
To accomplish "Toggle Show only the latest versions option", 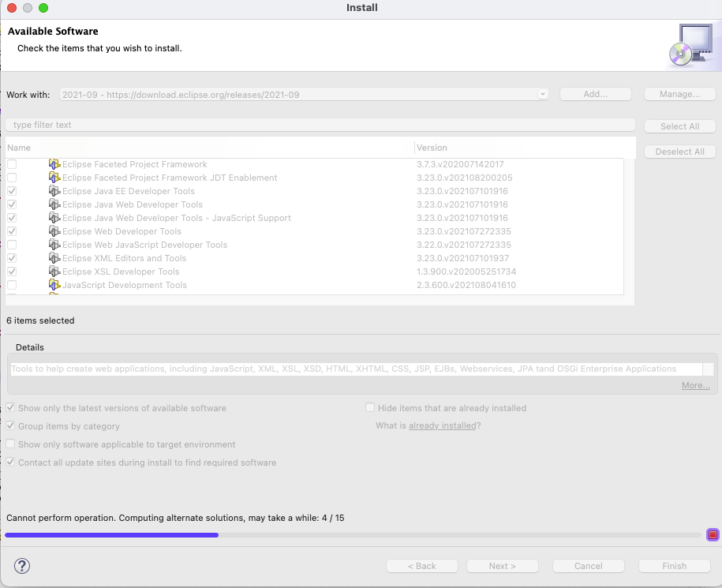I will point(10,407).
